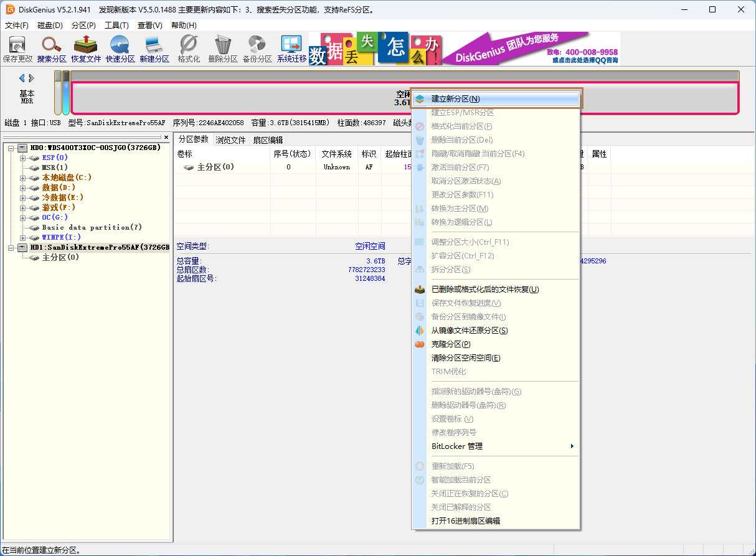Expand the ESP(0) tree node
The image size is (756, 556).
[x=22, y=158]
